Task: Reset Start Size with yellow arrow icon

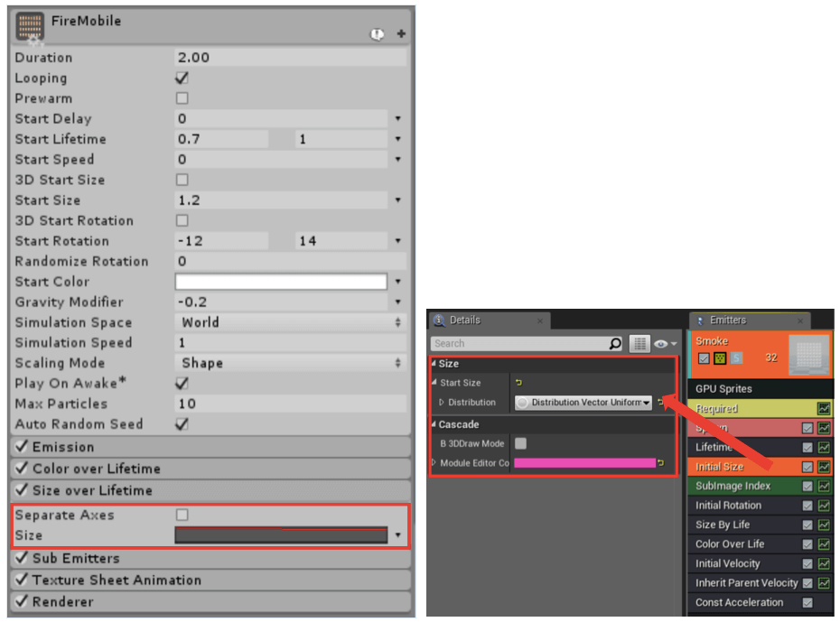Action: tap(518, 383)
